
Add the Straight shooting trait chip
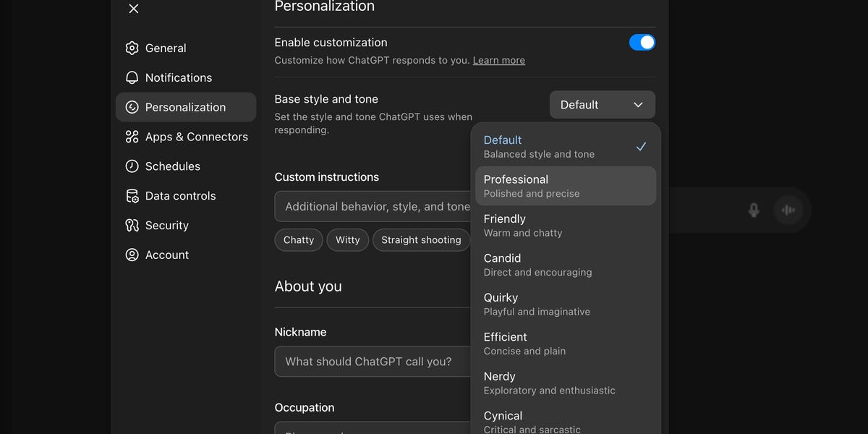(420, 240)
